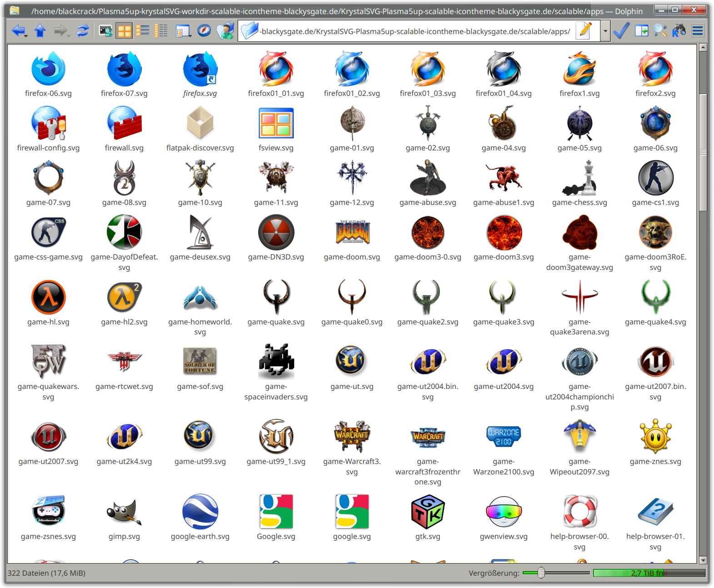This screenshot has height=588, width=714.
Task: Click the scrollbar down arrow
Action: tap(703, 560)
